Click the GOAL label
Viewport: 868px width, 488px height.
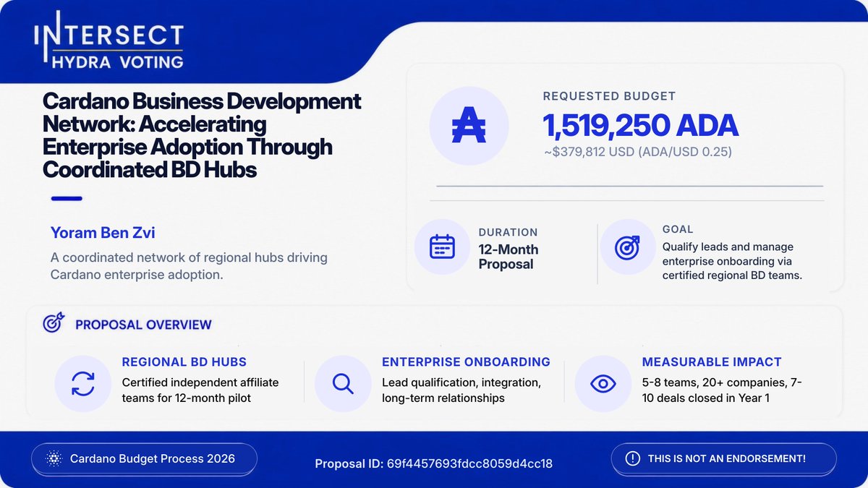678,229
